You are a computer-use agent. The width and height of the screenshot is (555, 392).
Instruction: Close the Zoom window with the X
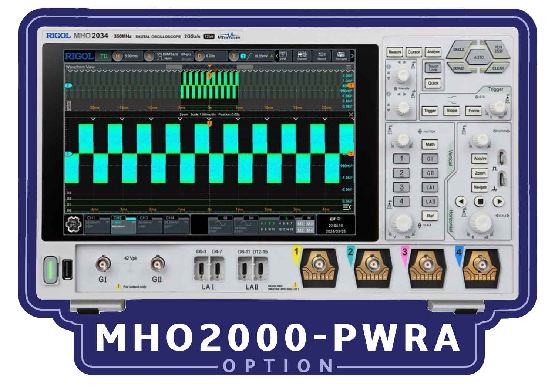pyautogui.click(x=351, y=115)
